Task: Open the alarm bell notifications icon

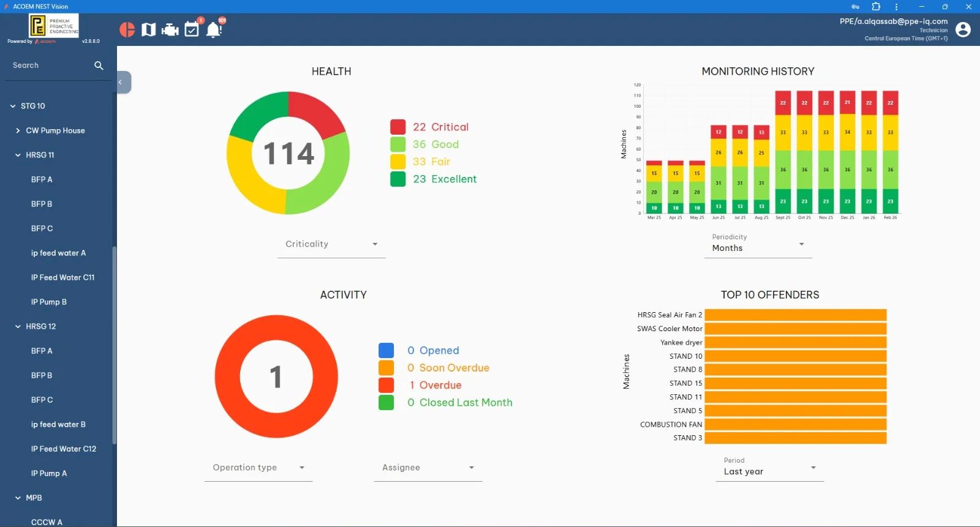Action: click(213, 29)
